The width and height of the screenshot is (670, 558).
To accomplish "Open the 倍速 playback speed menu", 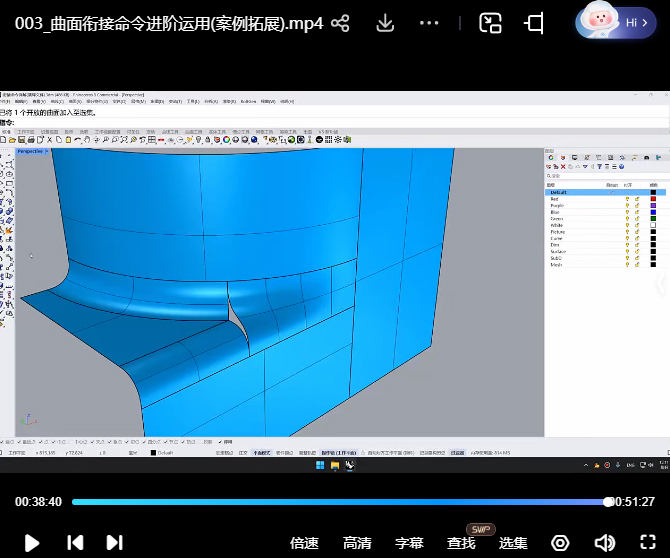I will tap(304, 543).
